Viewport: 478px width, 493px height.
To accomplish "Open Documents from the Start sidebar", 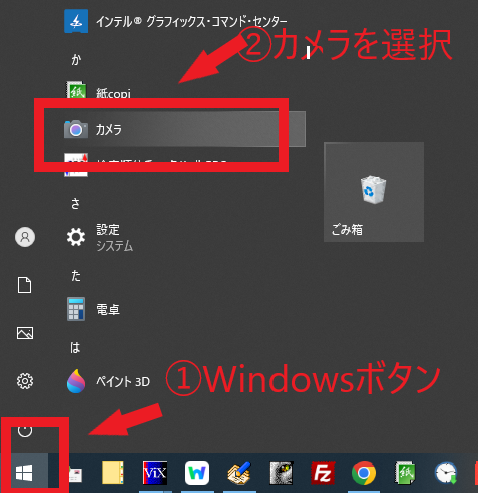I will 25,285.
